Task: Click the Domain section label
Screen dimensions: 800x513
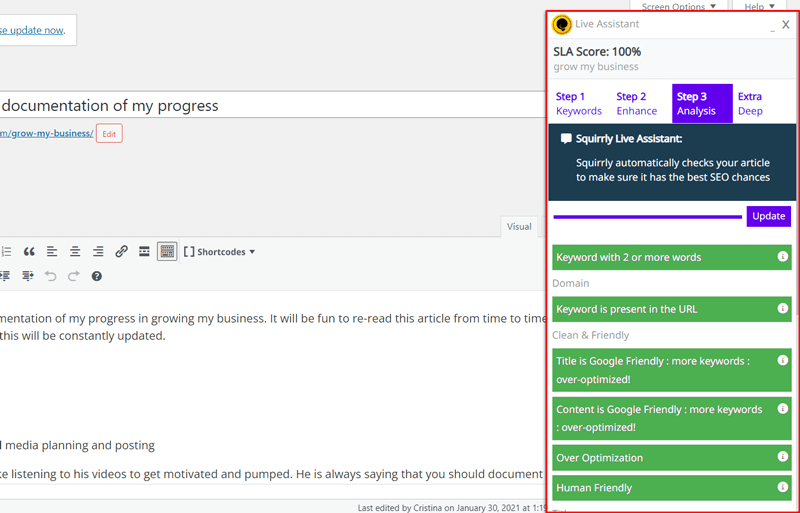Action: click(x=570, y=283)
